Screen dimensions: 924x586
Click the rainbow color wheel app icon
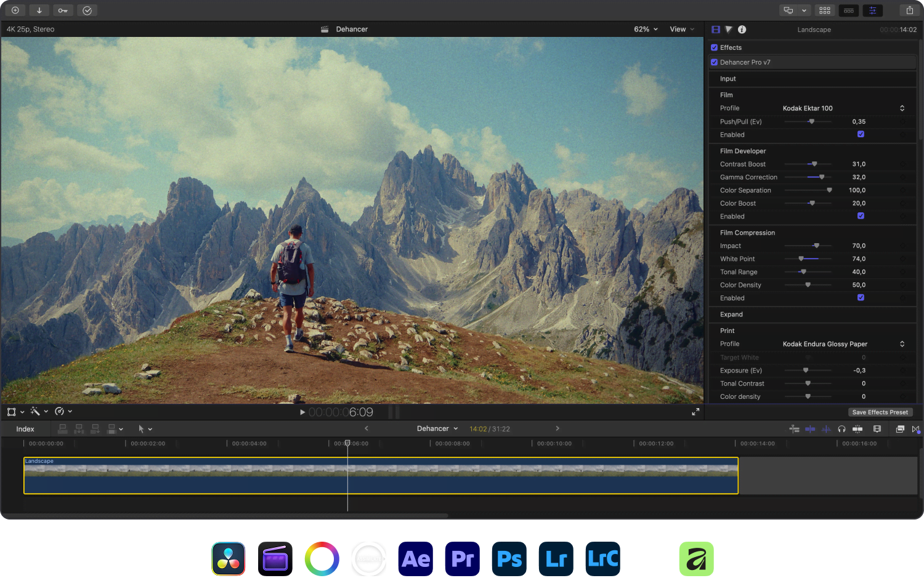click(322, 559)
